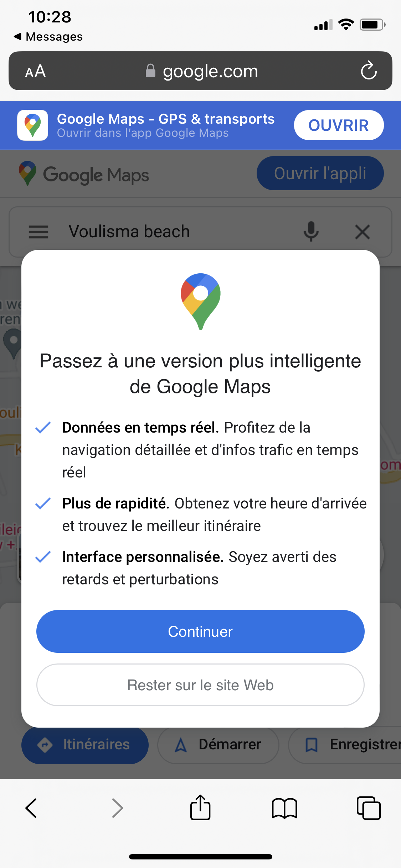The height and width of the screenshot is (868, 401).
Task: Tap OUVRIR in the app banner
Action: 338,125
